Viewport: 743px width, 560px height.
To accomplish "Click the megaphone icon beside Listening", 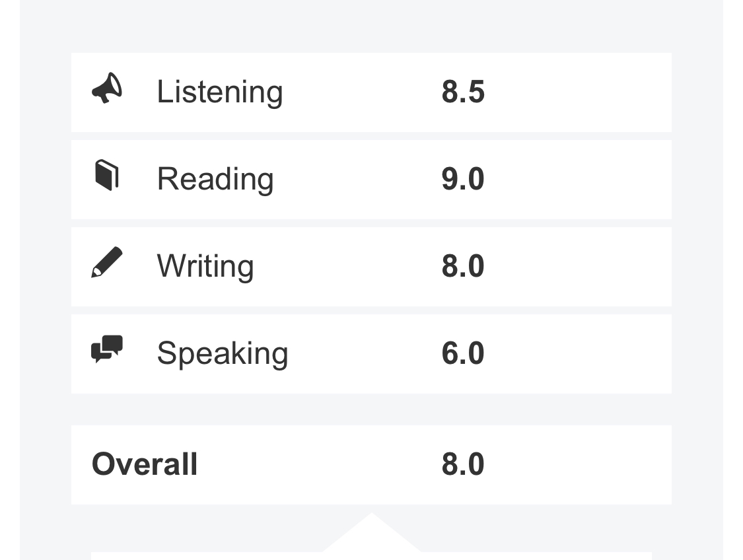I will [107, 88].
